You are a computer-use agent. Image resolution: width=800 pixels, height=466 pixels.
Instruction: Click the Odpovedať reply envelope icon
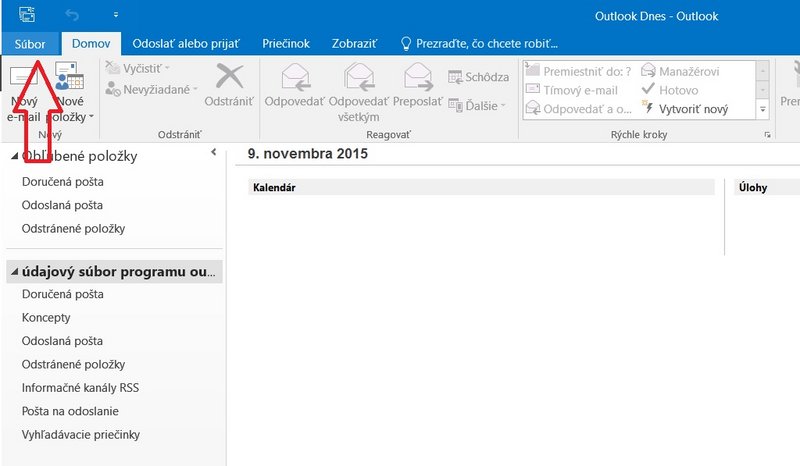coord(295,77)
